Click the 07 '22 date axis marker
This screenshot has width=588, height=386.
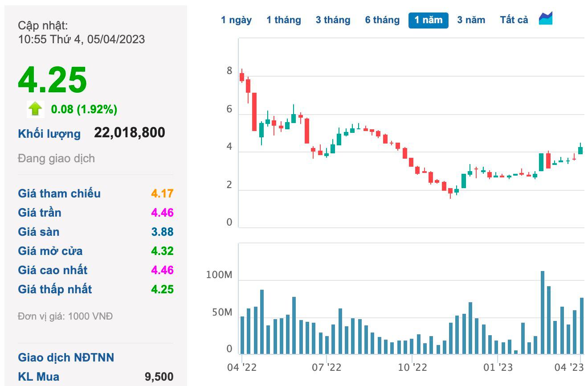[327, 367]
